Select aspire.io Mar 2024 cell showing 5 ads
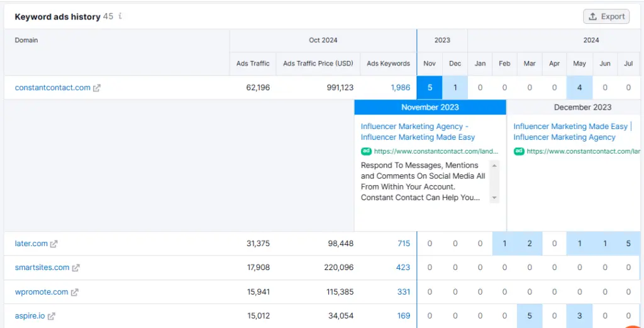 click(x=530, y=316)
